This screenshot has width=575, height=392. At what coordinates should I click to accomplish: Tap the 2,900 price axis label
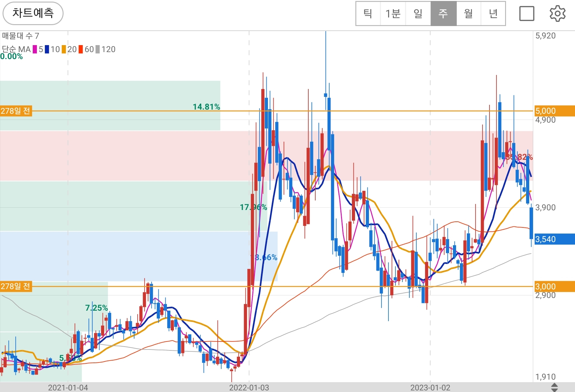[x=545, y=295]
